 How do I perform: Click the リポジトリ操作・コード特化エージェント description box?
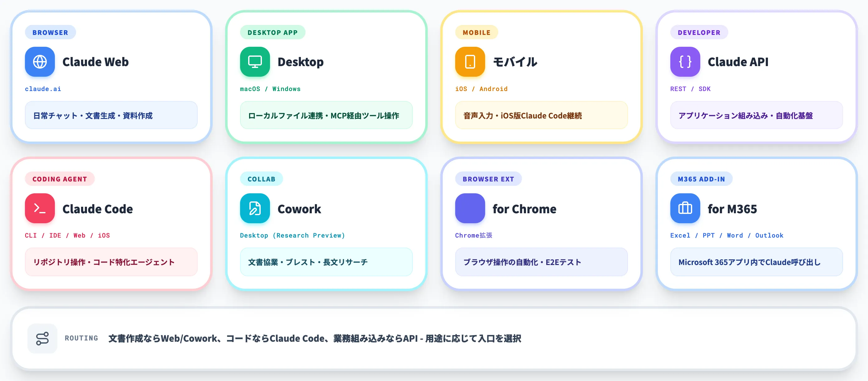pos(111,262)
